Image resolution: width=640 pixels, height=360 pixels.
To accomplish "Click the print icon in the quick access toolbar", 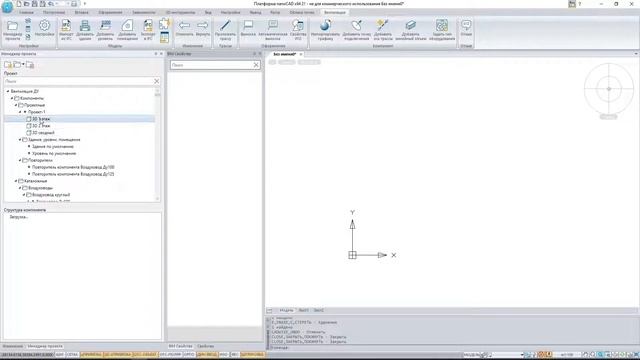I will 74,4.
